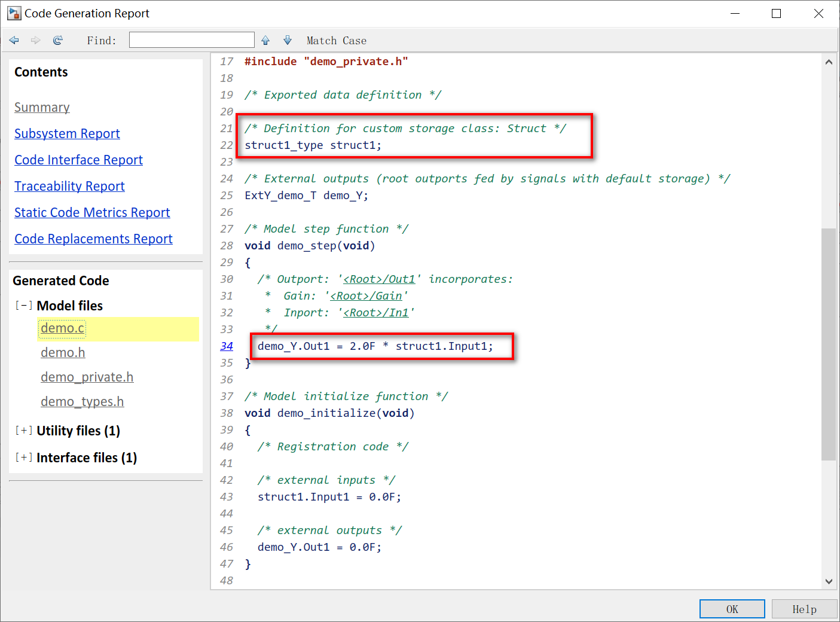
Task: Refresh the report with the reload icon
Action: coord(58,40)
